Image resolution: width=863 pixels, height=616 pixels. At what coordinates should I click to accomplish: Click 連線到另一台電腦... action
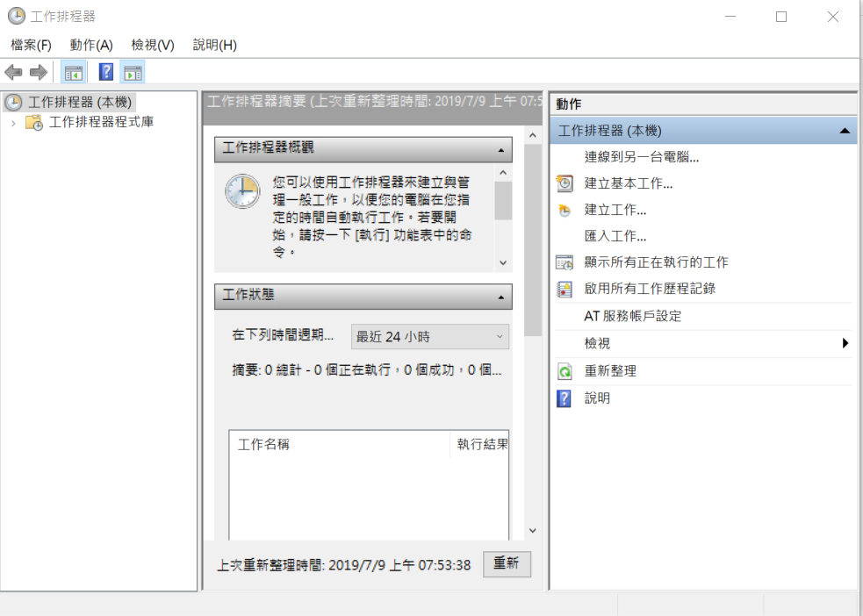(642, 157)
